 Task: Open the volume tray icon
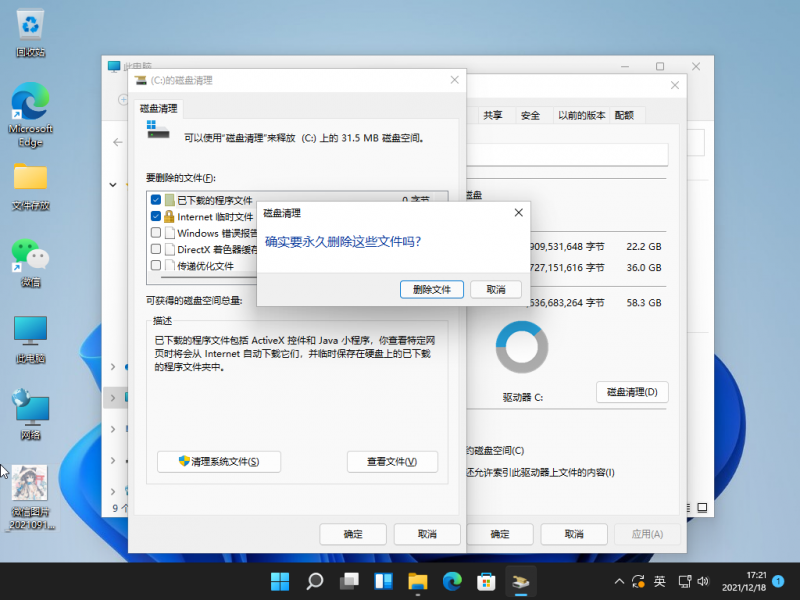(703, 581)
